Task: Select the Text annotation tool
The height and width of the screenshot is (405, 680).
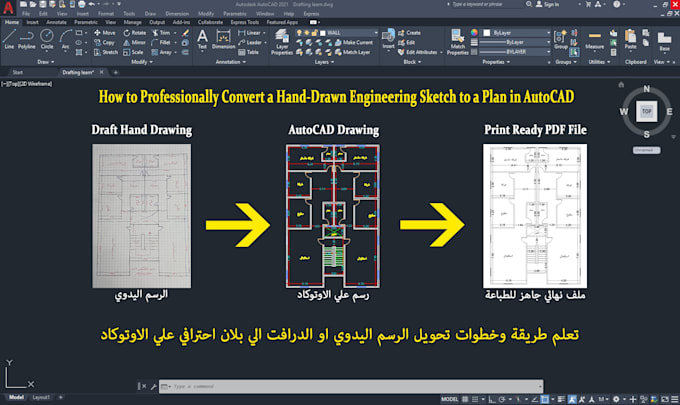Action: (x=202, y=39)
